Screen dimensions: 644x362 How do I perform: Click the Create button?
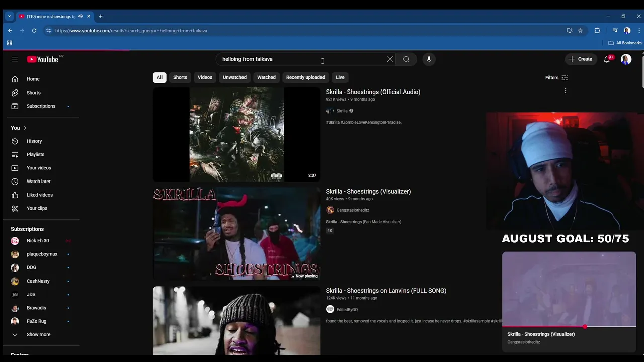tap(581, 59)
